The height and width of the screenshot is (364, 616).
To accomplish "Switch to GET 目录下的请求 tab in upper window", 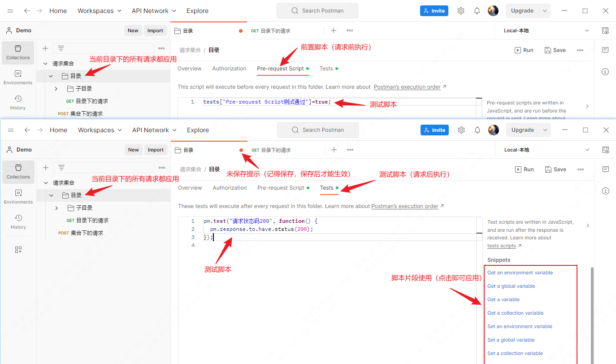I will click(271, 31).
